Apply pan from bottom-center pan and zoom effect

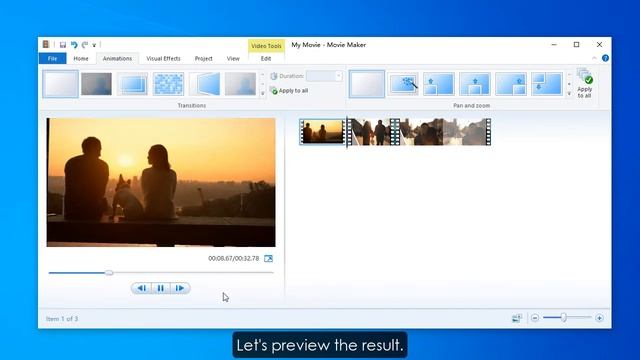coord(475,84)
